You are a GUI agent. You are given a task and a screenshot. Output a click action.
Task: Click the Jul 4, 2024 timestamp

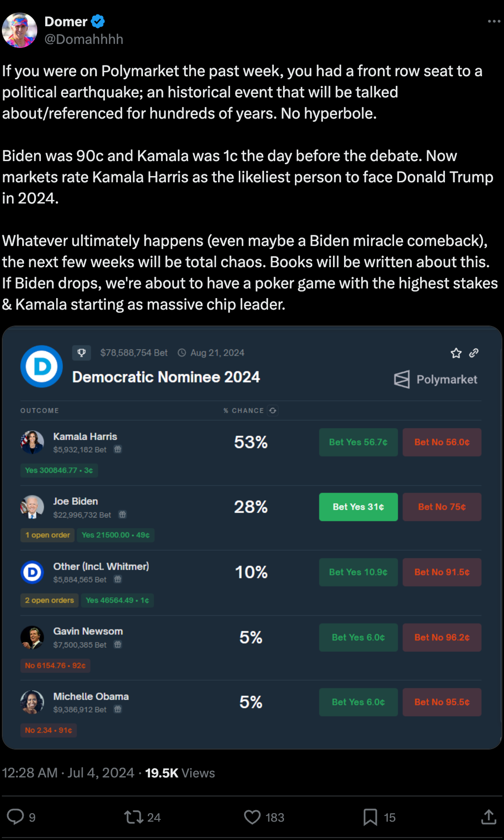point(101,773)
